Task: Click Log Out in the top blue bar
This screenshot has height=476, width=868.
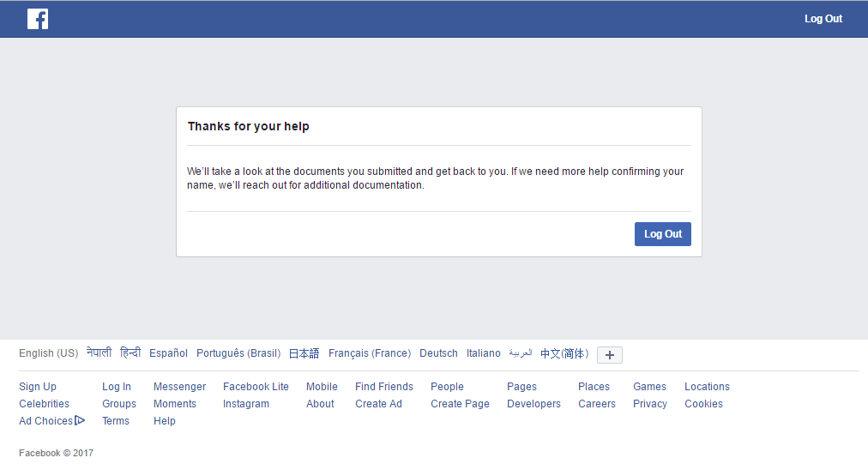Action: 823,19
